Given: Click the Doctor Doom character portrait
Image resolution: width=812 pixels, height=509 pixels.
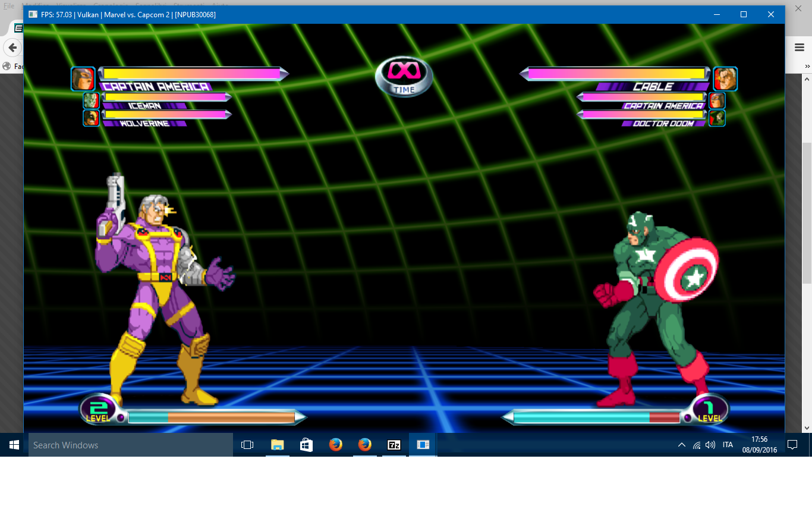Looking at the screenshot, I should click(717, 118).
